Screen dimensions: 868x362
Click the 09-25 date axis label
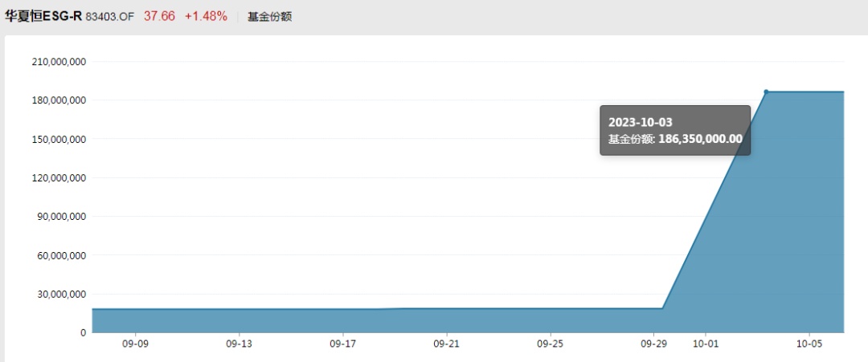(550, 344)
